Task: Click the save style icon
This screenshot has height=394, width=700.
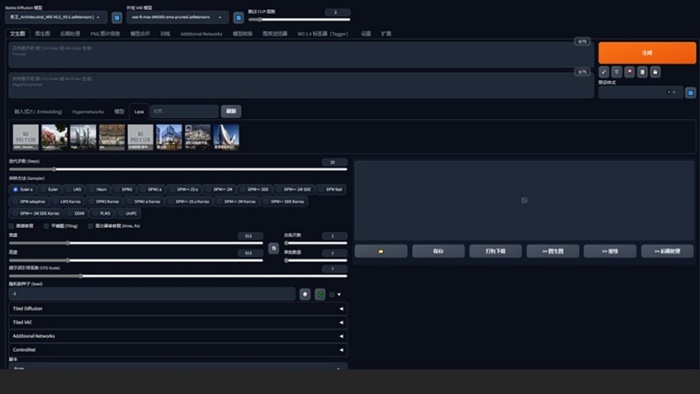Action: tap(655, 72)
